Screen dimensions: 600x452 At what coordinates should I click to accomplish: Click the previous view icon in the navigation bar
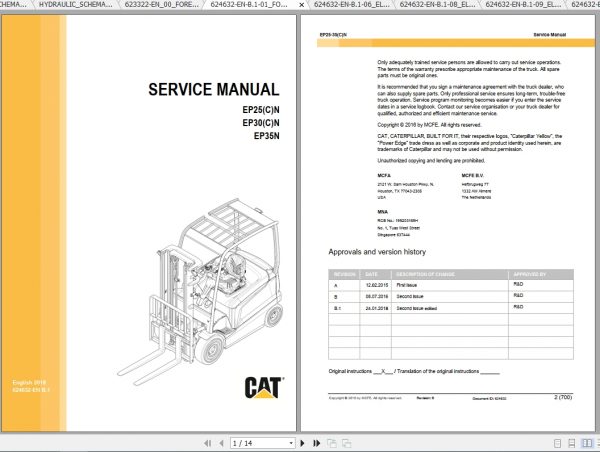coord(332,443)
